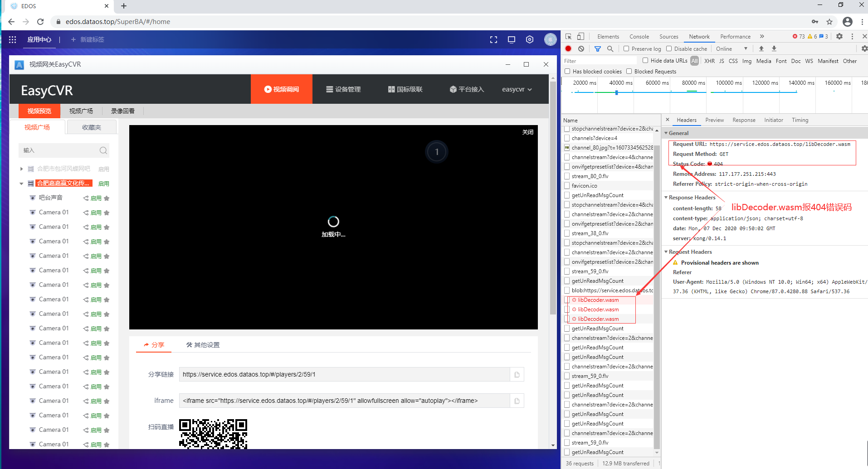Copy the iframe code with copy icon

[517, 401]
